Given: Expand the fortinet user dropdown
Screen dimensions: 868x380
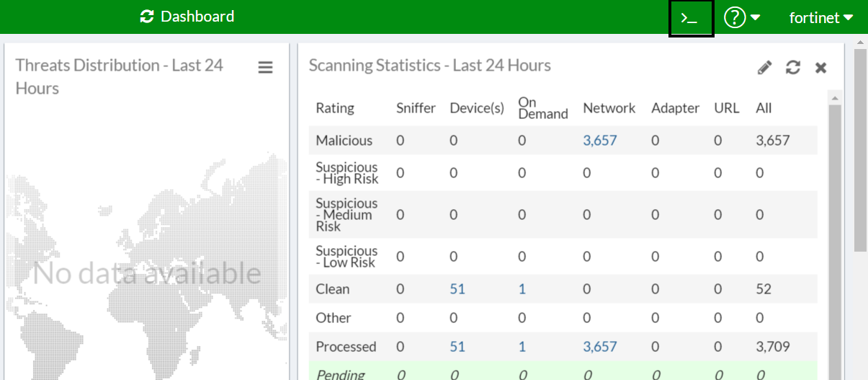Looking at the screenshot, I should 821,18.
